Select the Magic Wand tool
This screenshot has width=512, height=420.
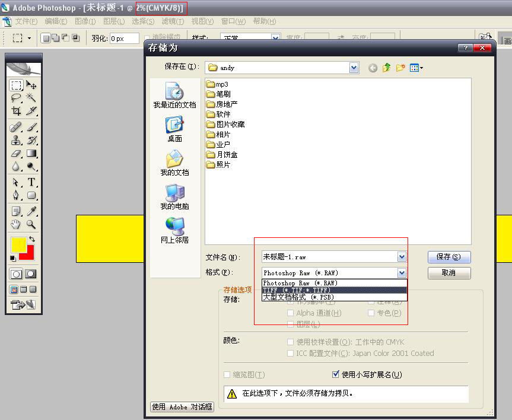click(31, 98)
